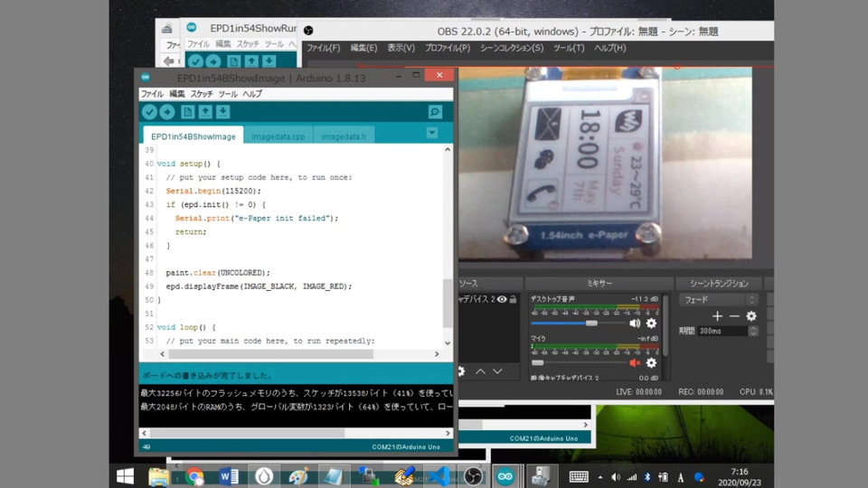The height and width of the screenshot is (488, 868).
Task: Click the Verify checkmark button in Arduino IDE
Action: click(149, 112)
